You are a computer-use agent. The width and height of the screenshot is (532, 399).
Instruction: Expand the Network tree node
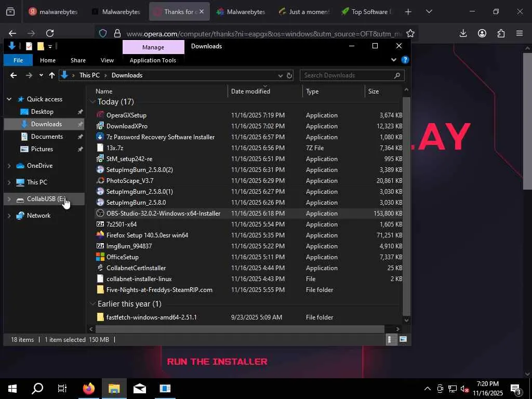(x=9, y=216)
